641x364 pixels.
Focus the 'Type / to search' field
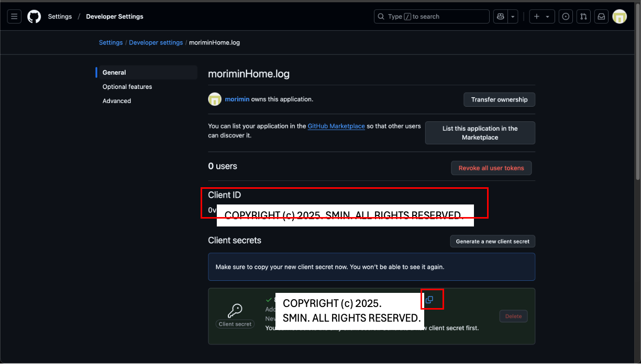(x=432, y=17)
